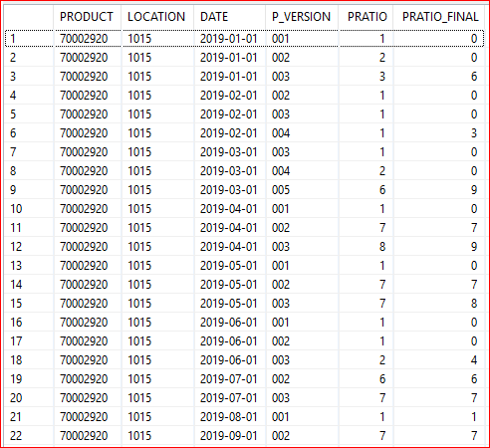Click the PRATIO_FINAL column header
Screen dimensions: 490x448
click(x=439, y=17)
